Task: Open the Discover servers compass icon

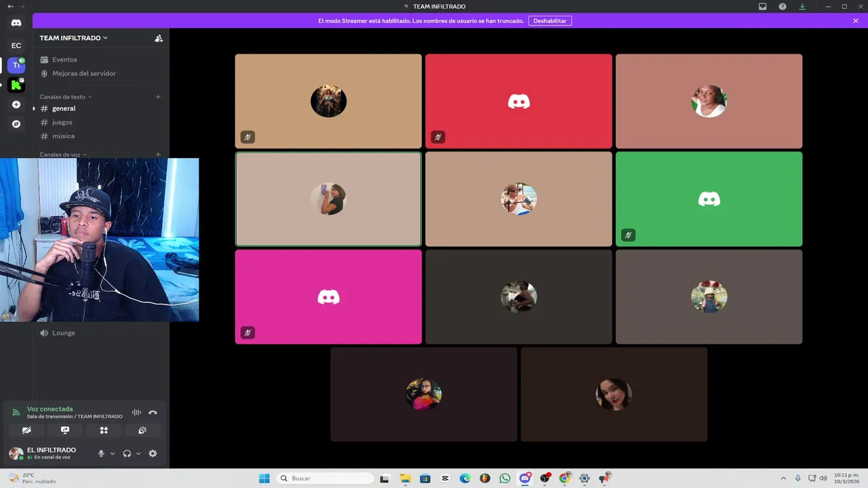Action: [16, 124]
